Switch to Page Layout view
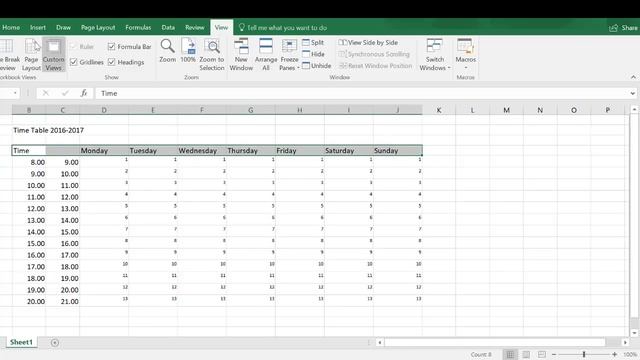This screenshot has height=360, width=640. tap(31, 55)
